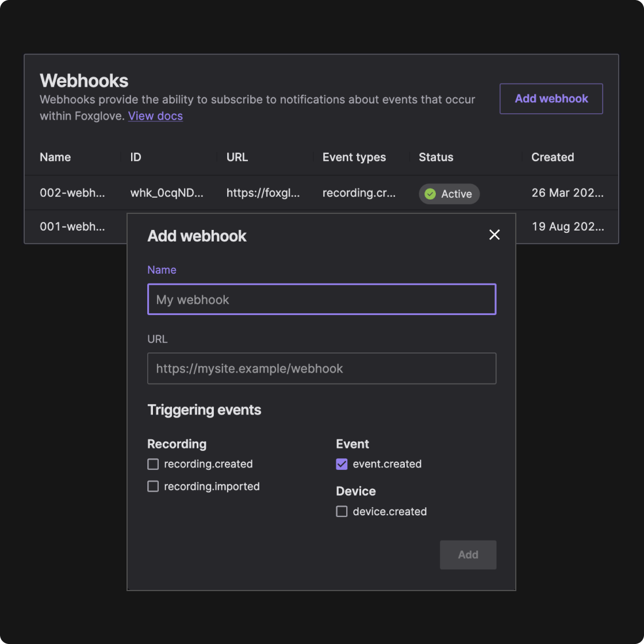Enable the recording.imported event
Viewport: 644px width, 644px height.
[153, 486]
